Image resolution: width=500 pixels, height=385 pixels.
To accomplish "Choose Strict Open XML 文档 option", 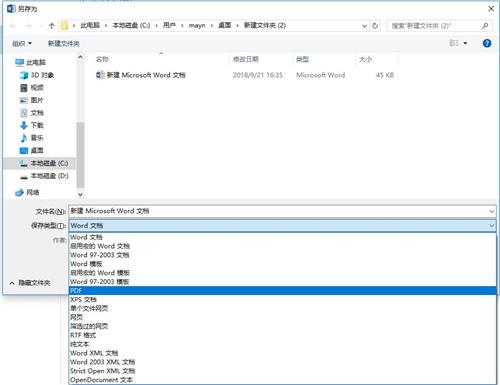I will (282, 371).
